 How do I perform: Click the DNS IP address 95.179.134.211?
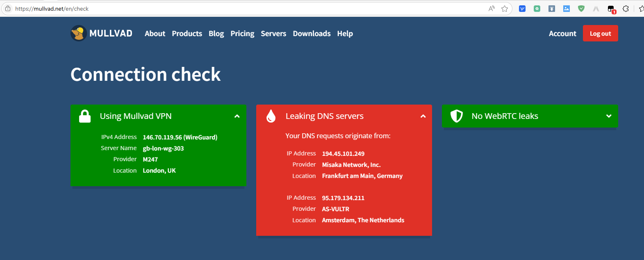343,198
